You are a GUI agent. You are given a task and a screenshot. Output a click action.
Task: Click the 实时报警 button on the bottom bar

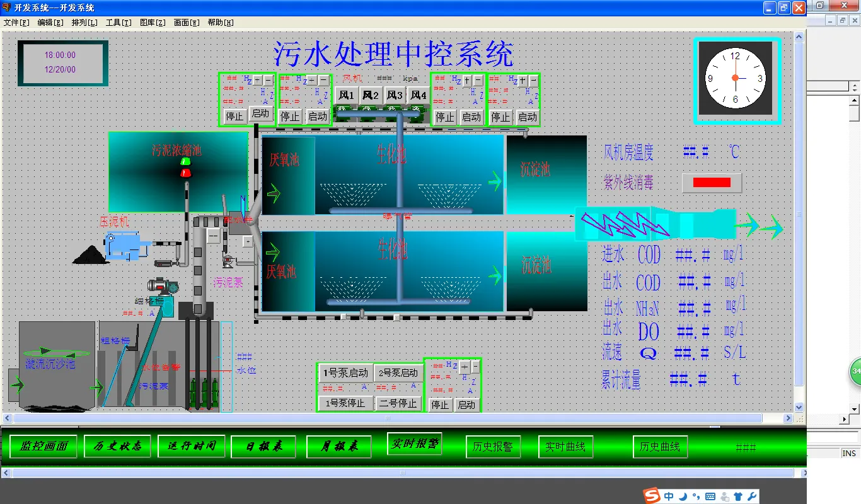tap(414, 443)
